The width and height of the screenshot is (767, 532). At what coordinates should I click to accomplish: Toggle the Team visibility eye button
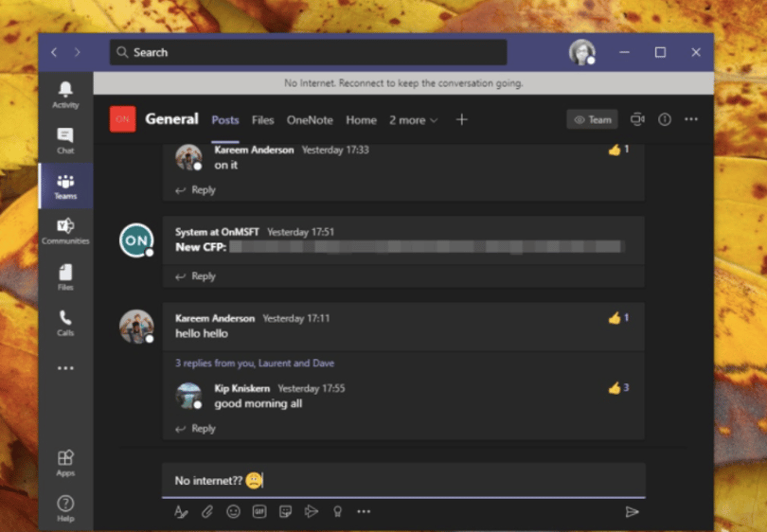coord(593,119)
